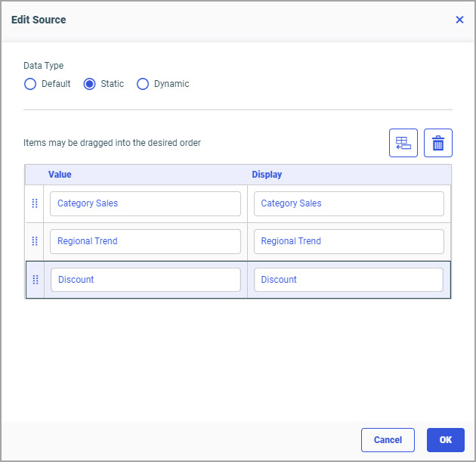
Task: Click the Discount display field
Action: pyautogui.click(x=348, y=280)
